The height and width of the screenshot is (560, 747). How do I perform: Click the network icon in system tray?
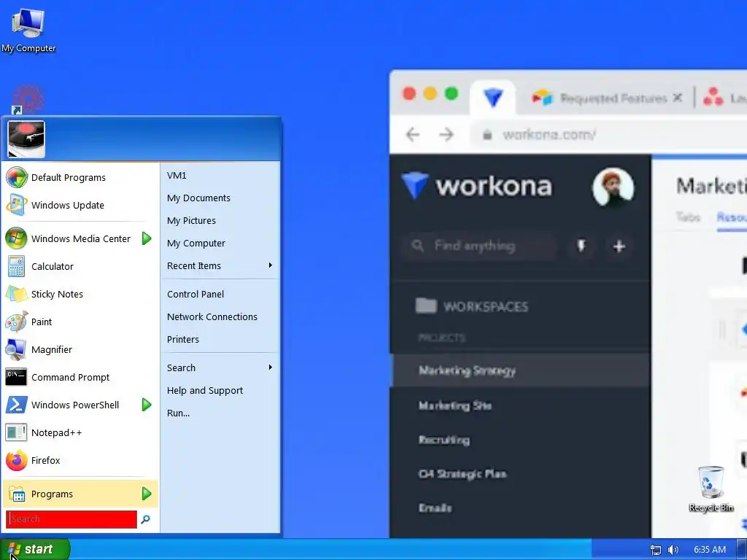(x=656, y=550)
